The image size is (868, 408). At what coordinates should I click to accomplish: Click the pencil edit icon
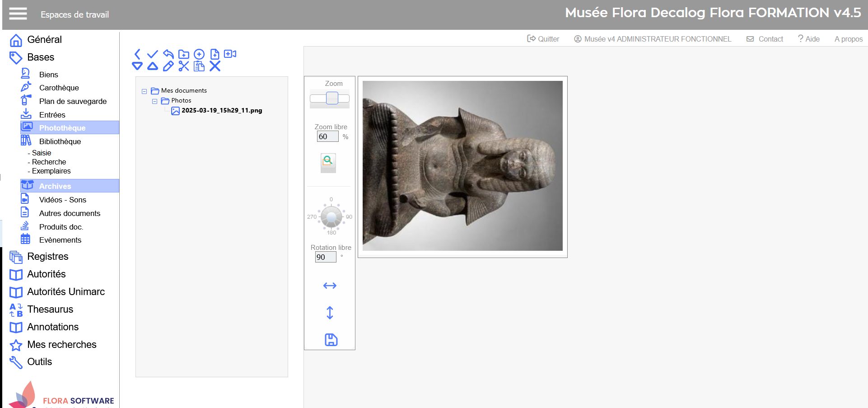coord(168,66)
